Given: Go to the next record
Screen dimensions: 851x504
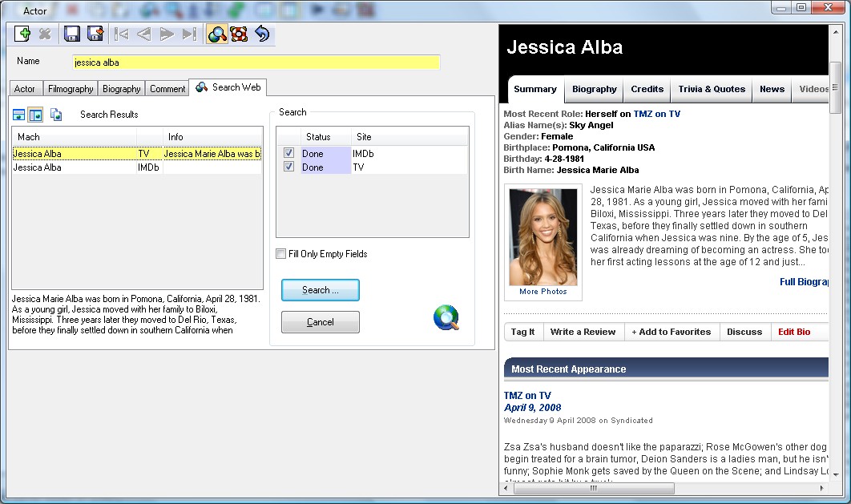Looking at the screenshot, I should [x=167, y=34].
